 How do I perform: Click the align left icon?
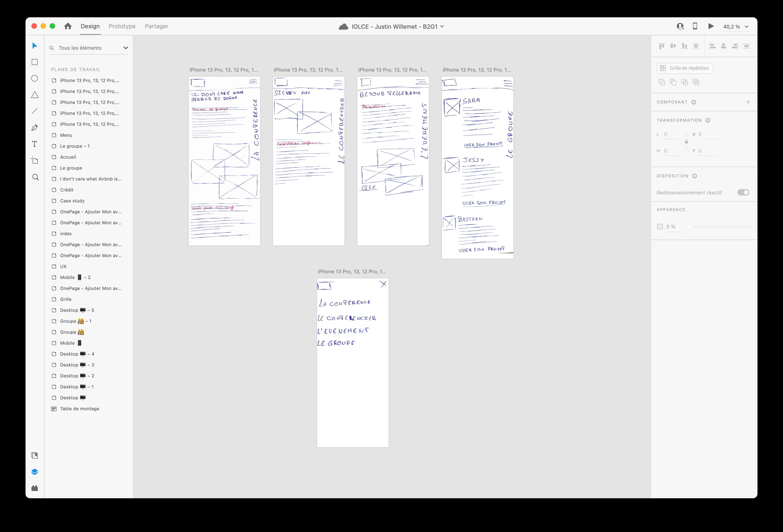(x=713, y=46)
